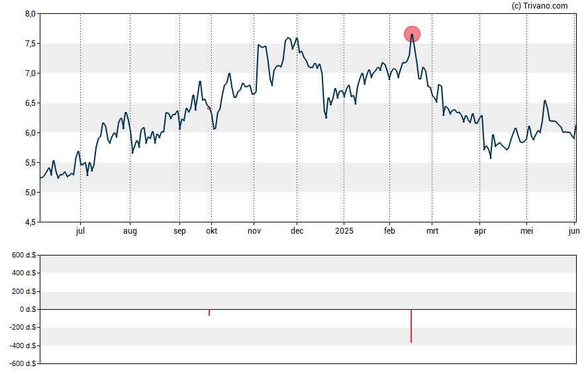
Task: Click the '6,5' price axis value
Action: point(30,103)
